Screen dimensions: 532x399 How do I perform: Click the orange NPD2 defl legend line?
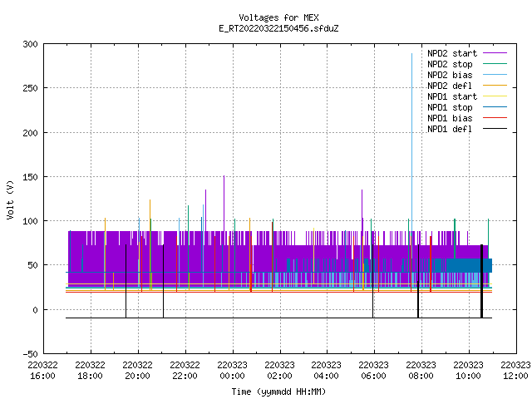pyautogui.click(x=495, y=86)
